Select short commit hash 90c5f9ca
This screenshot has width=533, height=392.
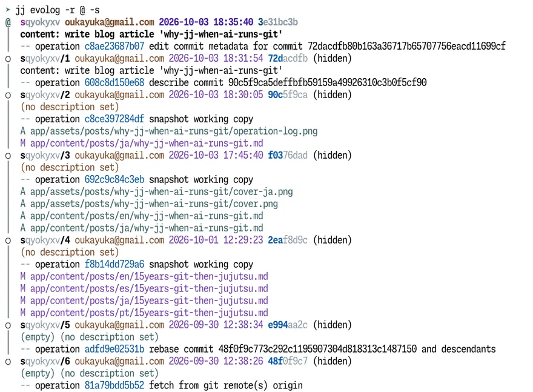(x=288, y=95)
